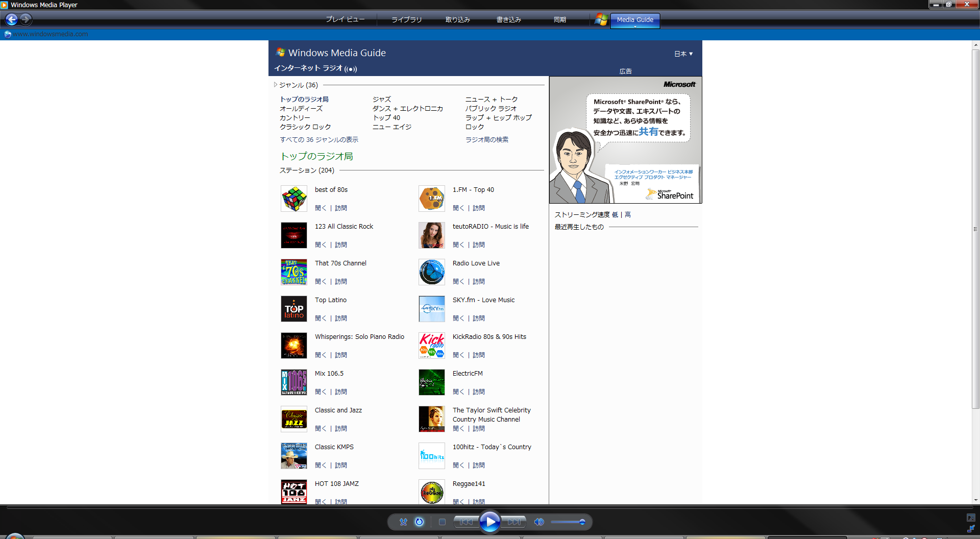Mute the volume speaker icon
This screenshot has height=539, width=980.
pyautogui.click(x=539, y=522)
